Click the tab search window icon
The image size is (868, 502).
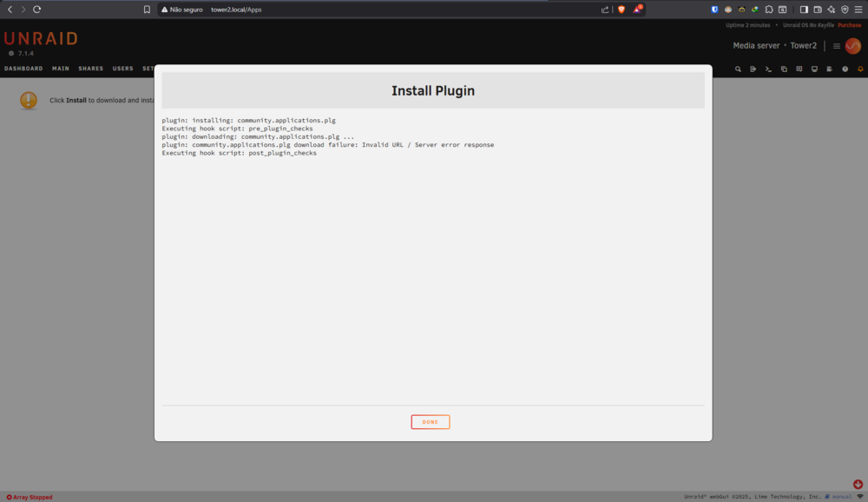coord(782,10)
